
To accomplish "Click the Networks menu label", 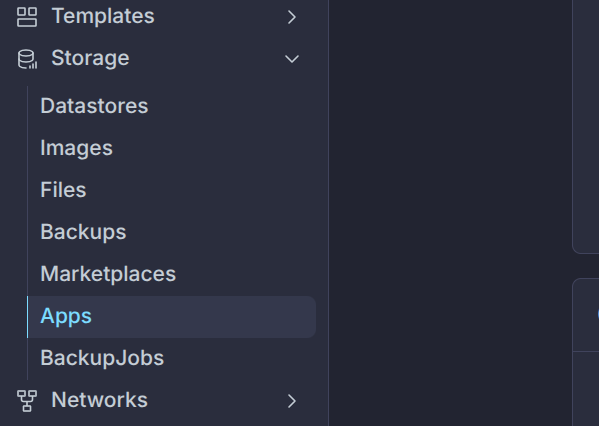I will [x=99, y=400].
